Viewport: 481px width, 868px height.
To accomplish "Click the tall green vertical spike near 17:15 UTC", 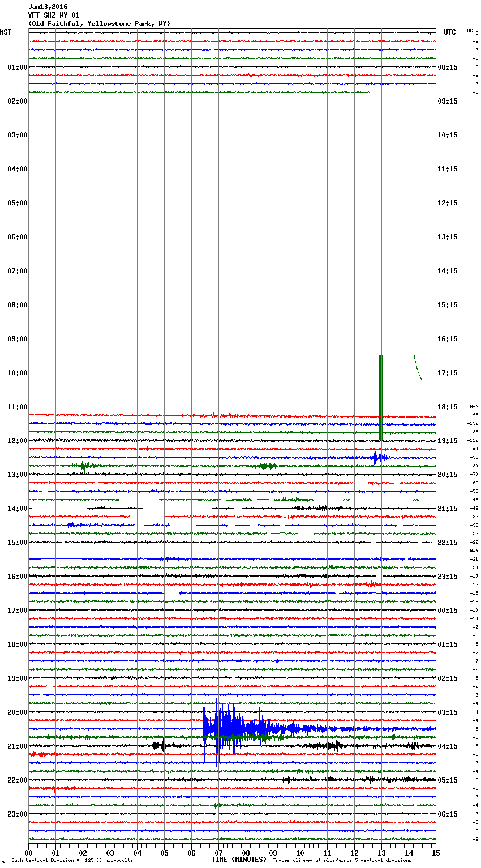I will 381,398.
